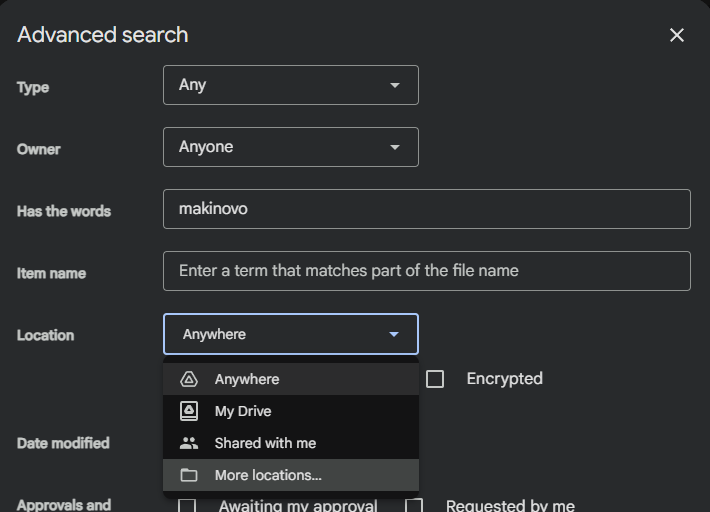Expand the Owner dropdown showing Anyone
Viewport: 710px width, 512px height.
click(x=290, y=147)
